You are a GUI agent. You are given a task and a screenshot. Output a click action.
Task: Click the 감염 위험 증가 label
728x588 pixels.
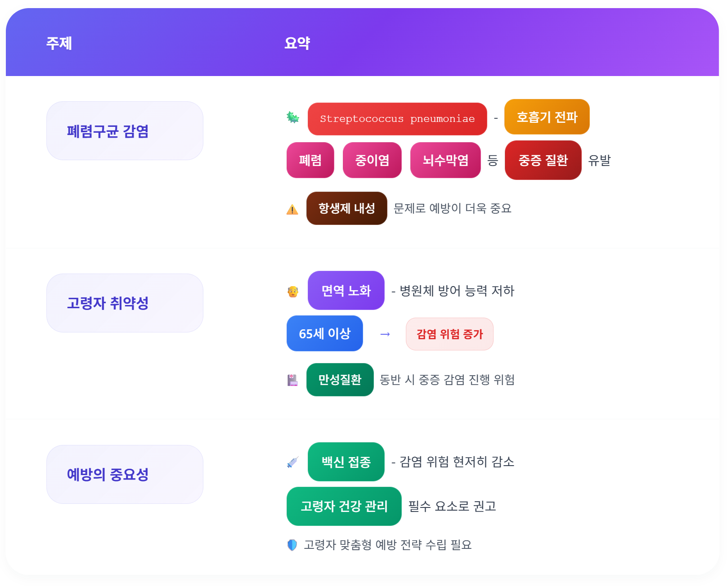[449, 334]
